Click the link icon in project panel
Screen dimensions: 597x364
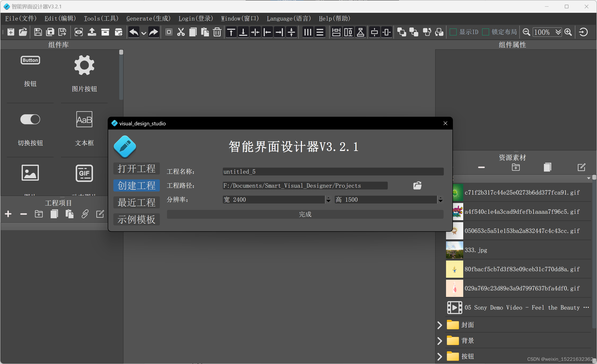pos(85,214)
